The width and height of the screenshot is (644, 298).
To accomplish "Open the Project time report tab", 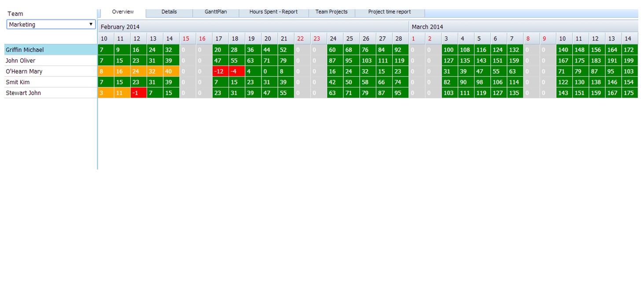I will click(x=390, y=12).
